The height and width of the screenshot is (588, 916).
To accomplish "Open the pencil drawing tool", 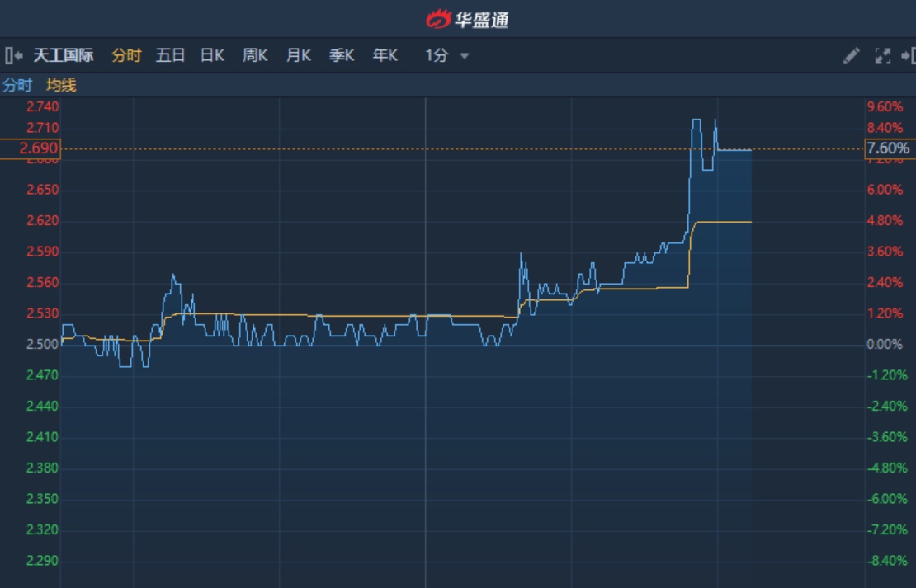I will tap(851, 55).
